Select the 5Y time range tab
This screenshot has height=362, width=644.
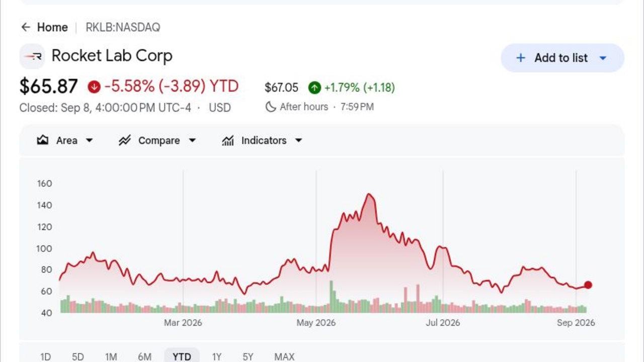[248, 356]
